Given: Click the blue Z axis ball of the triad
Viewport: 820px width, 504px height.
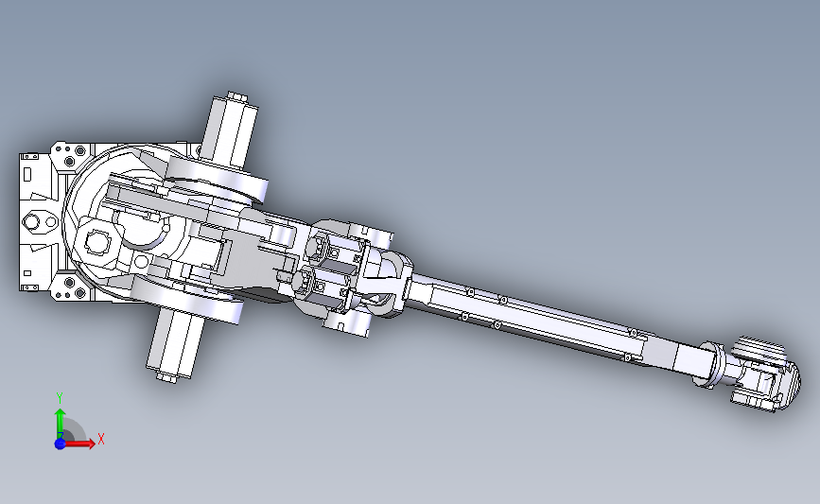Looking at the screenshot, I should (60, 443).
